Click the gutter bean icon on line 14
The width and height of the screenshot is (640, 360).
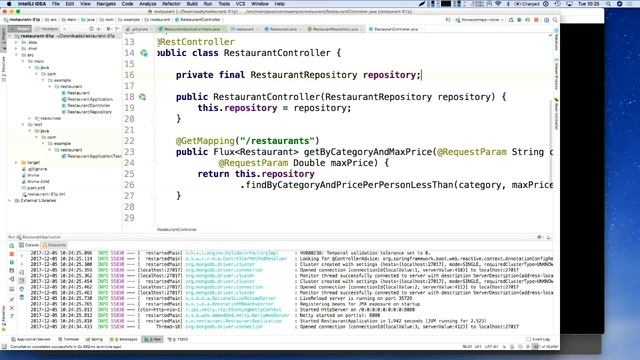point(144,53)
